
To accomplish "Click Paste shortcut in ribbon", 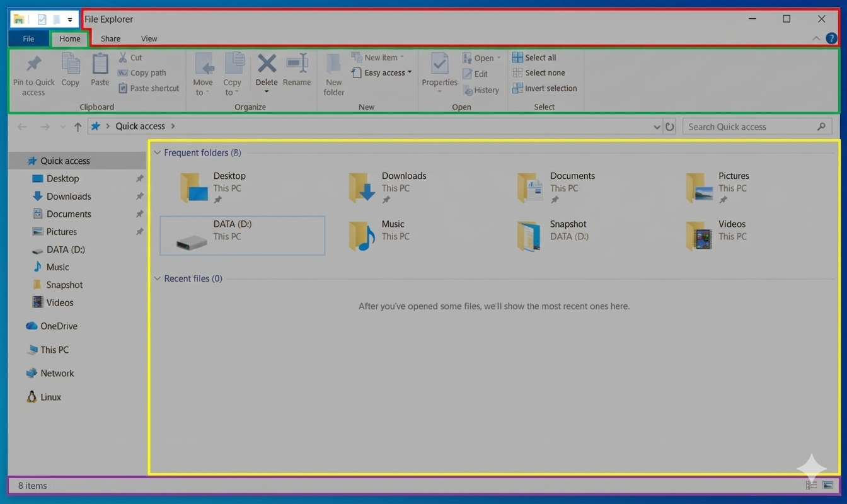I will [149, 88].
